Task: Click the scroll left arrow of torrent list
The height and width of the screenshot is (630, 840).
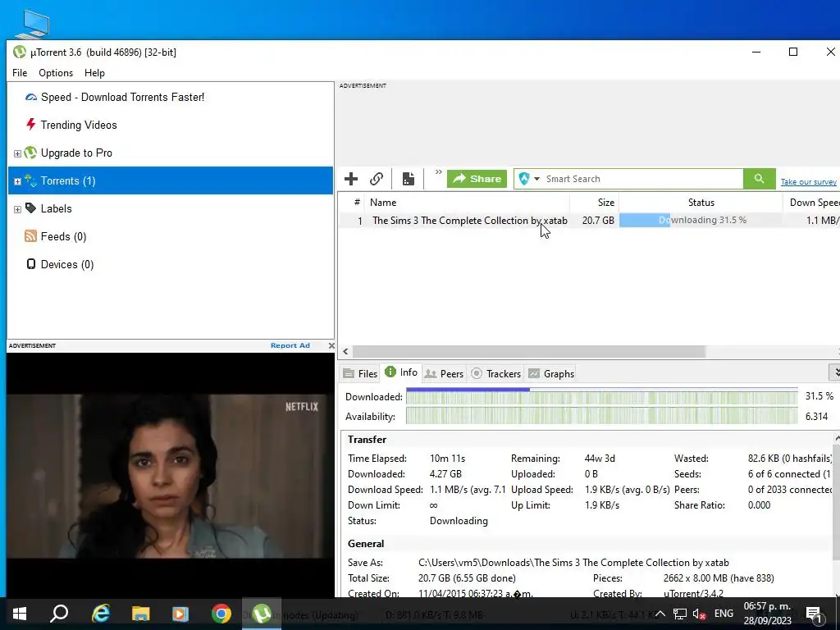Action: [x=345, y=351]
